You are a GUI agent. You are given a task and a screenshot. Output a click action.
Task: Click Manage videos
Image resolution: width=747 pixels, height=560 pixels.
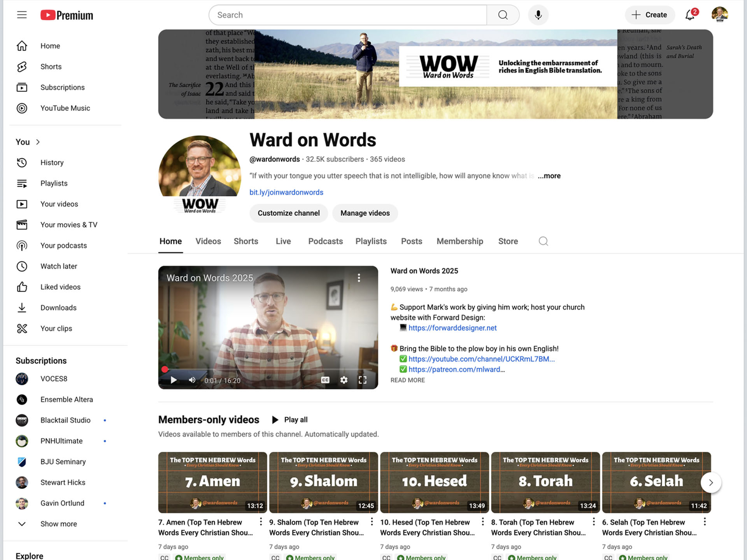[x=365, y=213]
